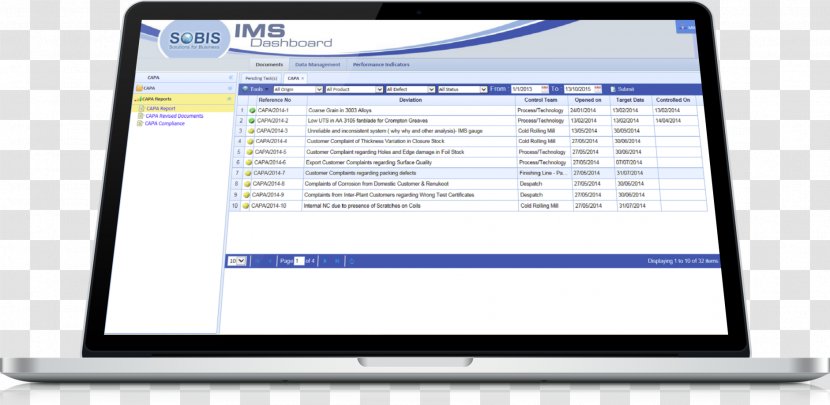Click 'Export Customer Complaints regarding Surface Quality'
This screenshot has width=830, height=405.
pyautogui.click(x=369, y=163)
